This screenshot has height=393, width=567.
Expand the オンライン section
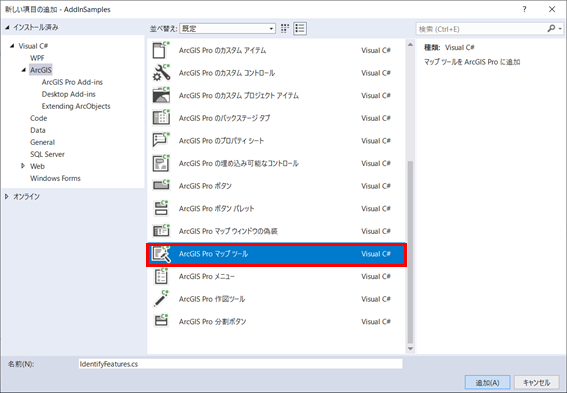pyautogui.click(x=7, y=196)
